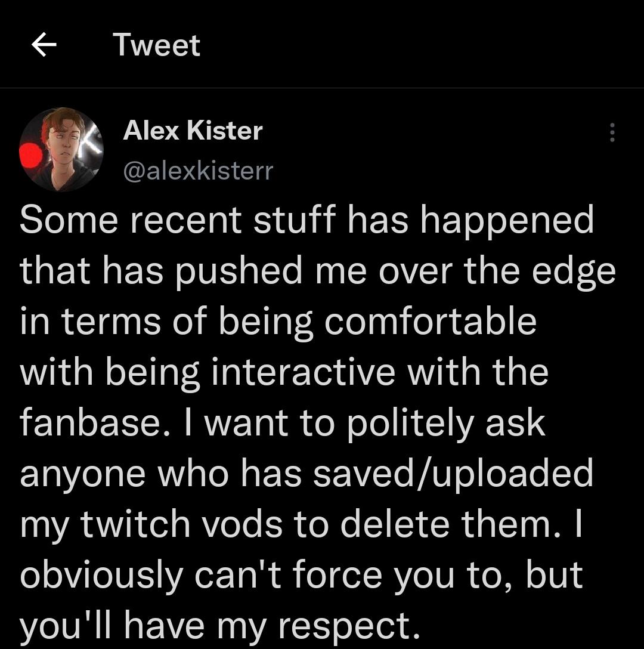The image size is (644, 649).
Task: Open the three-dot more options menu
Action: click(x=612, y=132)
